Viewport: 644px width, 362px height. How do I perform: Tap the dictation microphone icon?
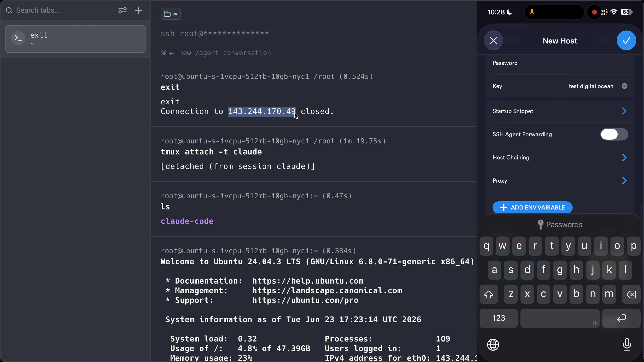coord(627,345)
